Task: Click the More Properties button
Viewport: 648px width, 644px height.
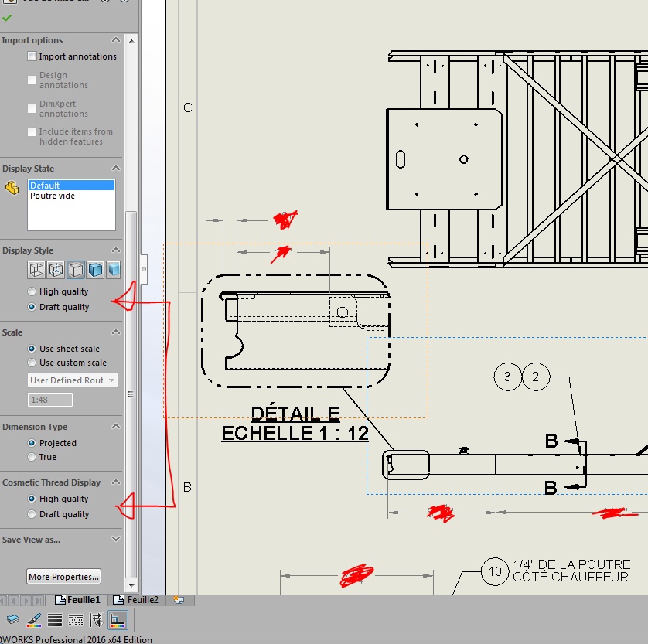Action: (63, 576)
